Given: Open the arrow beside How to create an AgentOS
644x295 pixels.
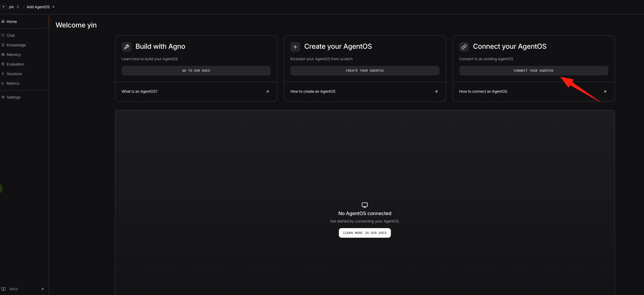Looking at the screenshot, I should pyautogui.click(x=436, y=91).
